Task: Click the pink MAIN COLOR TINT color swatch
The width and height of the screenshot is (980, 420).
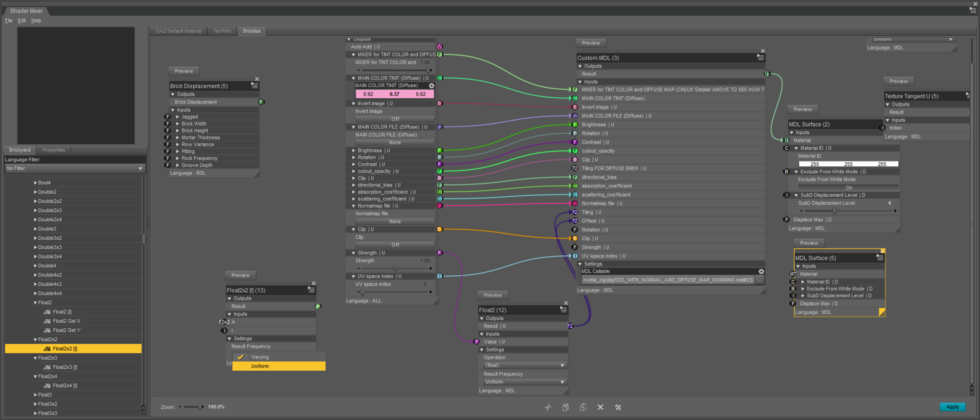Action: pyautogui.click(x=394, y=94)
